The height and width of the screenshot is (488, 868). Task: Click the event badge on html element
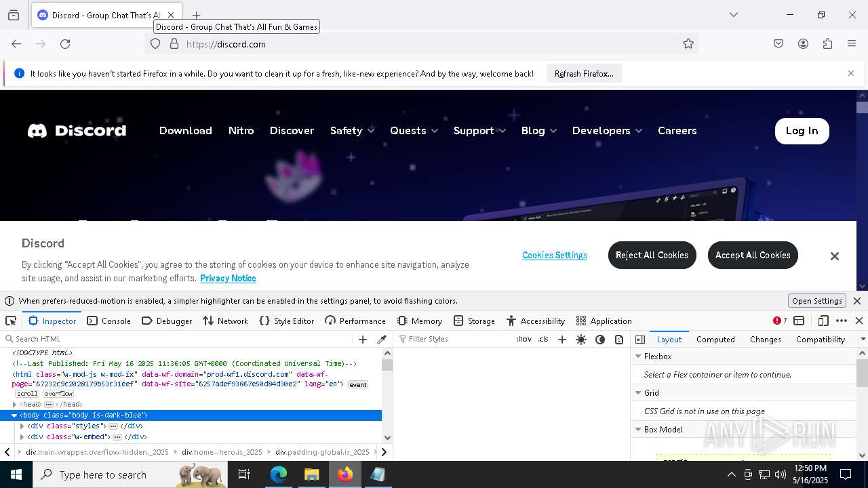pos(358,385)
